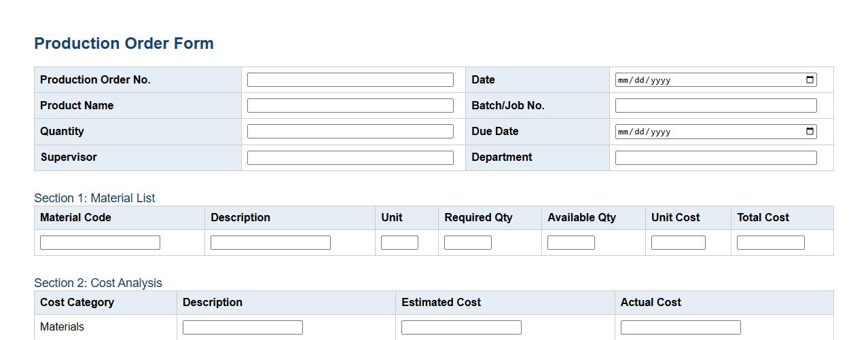
Task: Click the Due Date label
Action: coord(495,132)
